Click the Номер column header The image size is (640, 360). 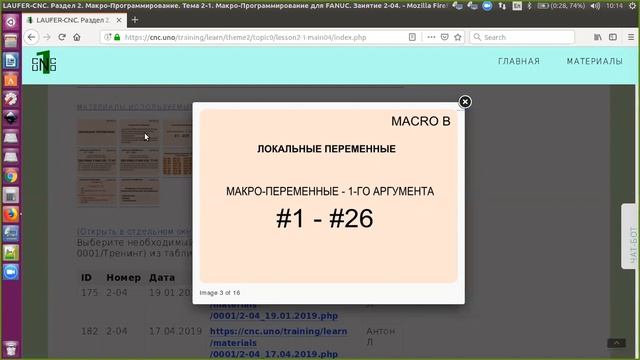coord(123,278)
